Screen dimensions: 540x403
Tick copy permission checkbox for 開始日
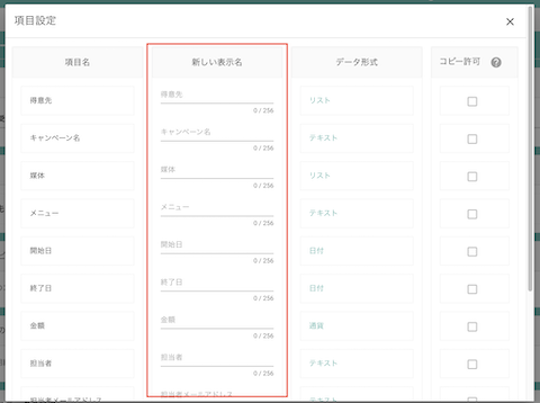pos(472,252)
